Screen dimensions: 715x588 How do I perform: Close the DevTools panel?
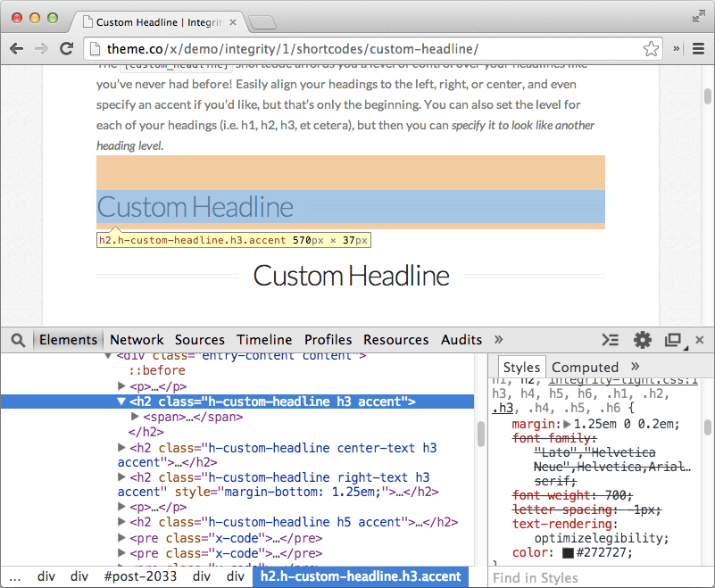click(x=700, y=340)
